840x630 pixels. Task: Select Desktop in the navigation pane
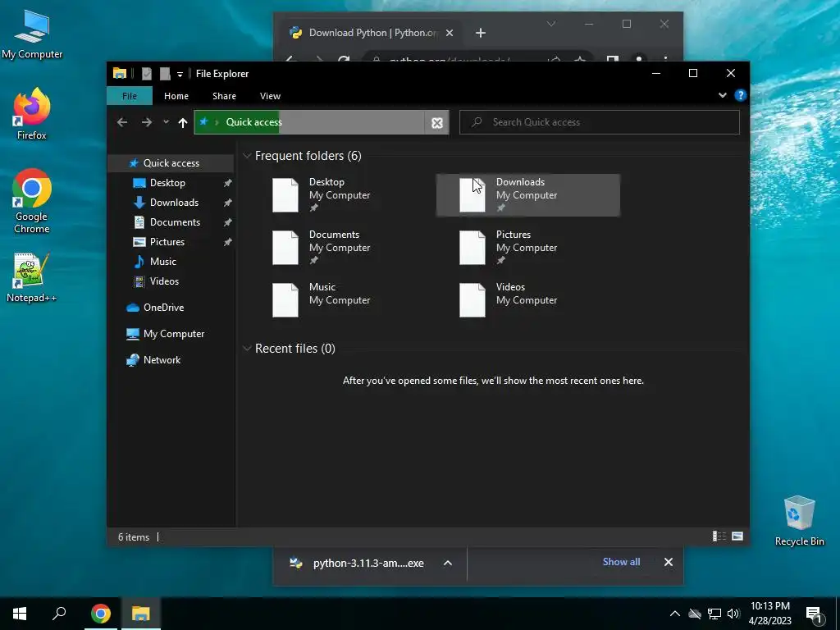point(167,183)
